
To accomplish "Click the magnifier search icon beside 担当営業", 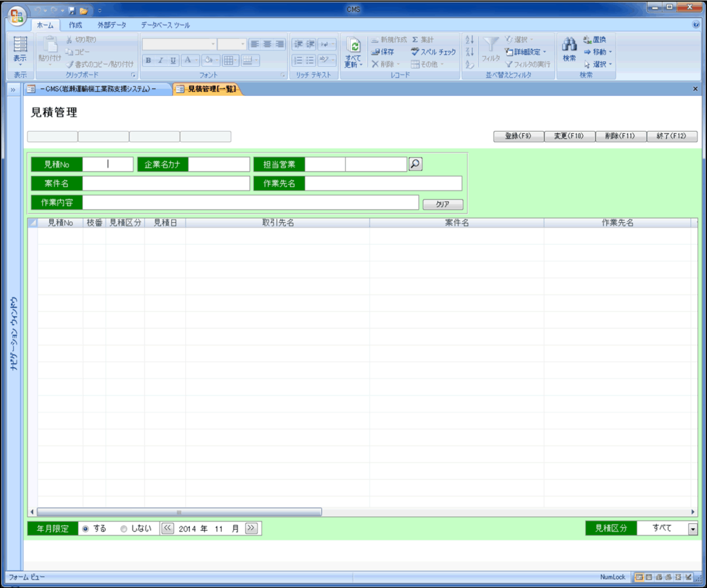I will pos(415,164).
